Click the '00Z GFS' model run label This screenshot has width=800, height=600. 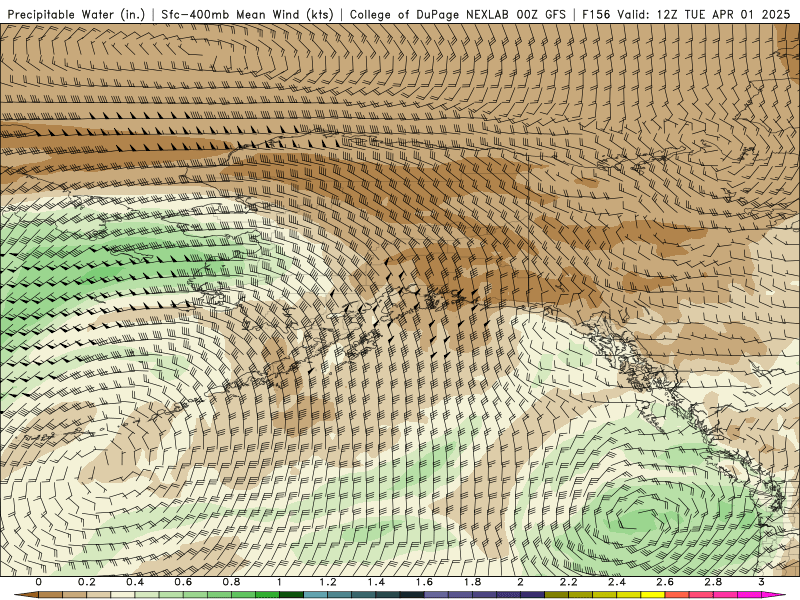pos(541,14)
